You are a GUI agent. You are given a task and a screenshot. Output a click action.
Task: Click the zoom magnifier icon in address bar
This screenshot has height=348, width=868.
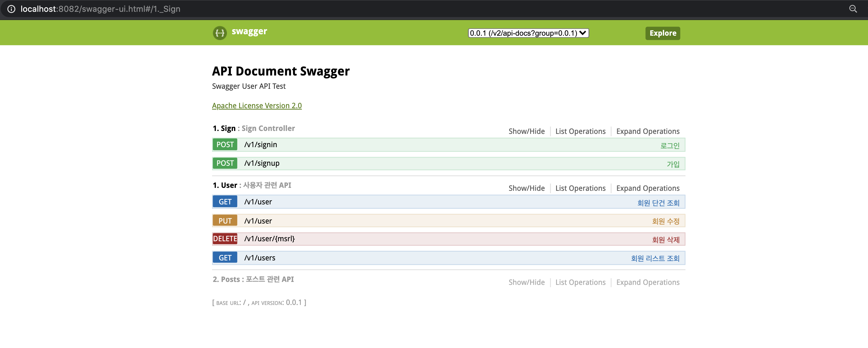(x=853, y=9)
